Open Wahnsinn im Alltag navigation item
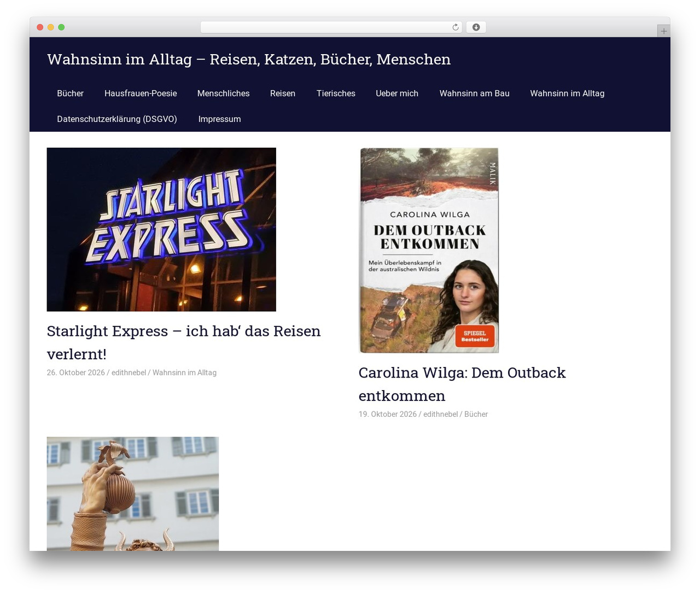700x593 pixels. [x=567, y=94]
